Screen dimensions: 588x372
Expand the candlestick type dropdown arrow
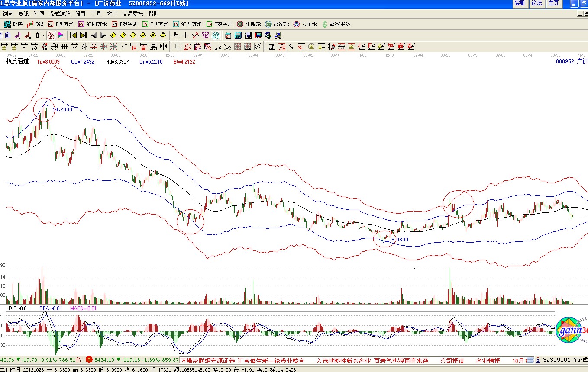click(x=43, y=35)
